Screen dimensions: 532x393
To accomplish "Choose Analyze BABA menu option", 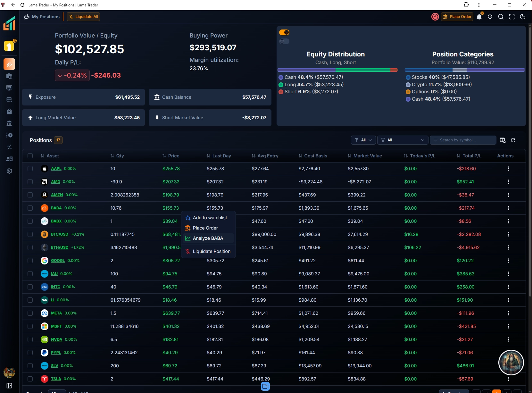I will 209,238.
